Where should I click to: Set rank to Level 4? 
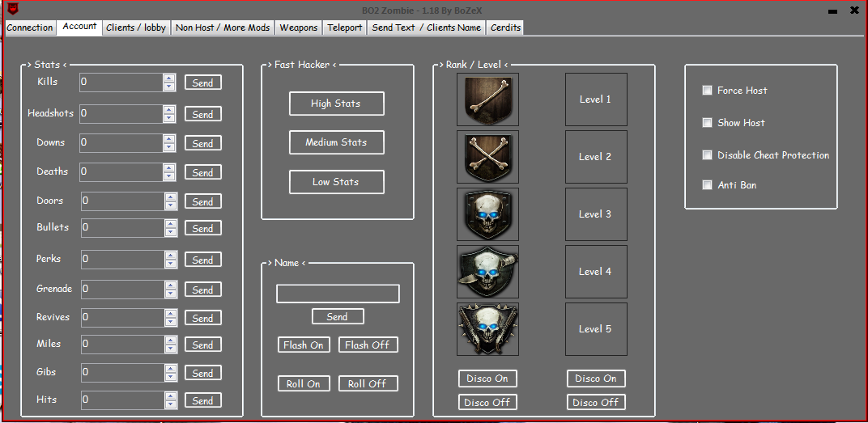596,272
